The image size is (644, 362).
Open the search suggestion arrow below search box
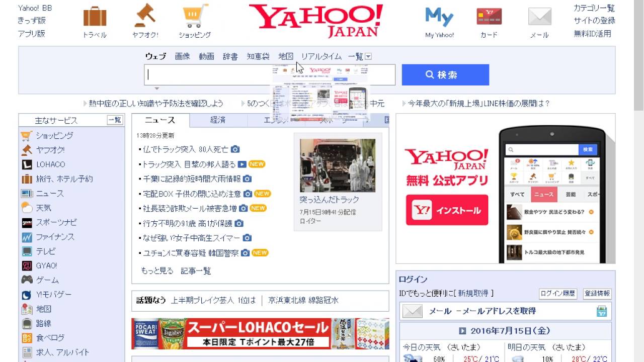click(156, 89)
